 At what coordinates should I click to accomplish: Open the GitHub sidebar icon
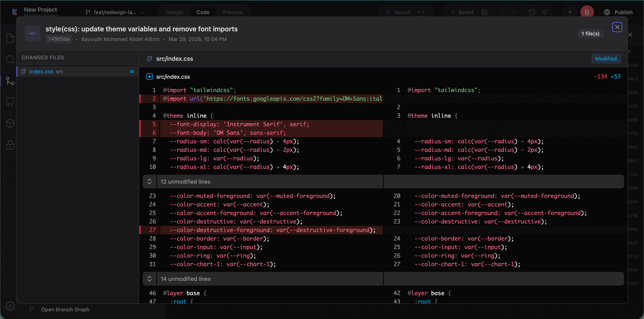(10, 102)
